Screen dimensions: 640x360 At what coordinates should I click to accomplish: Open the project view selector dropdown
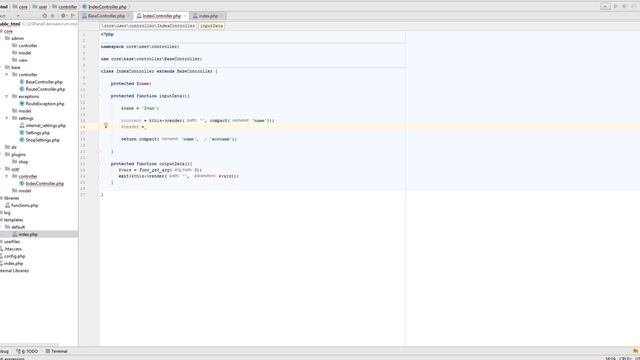18,16
